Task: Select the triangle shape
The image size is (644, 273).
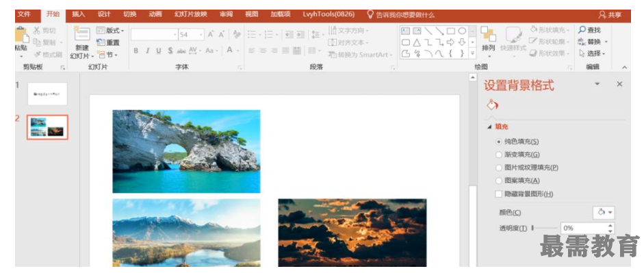Action: 417,42
